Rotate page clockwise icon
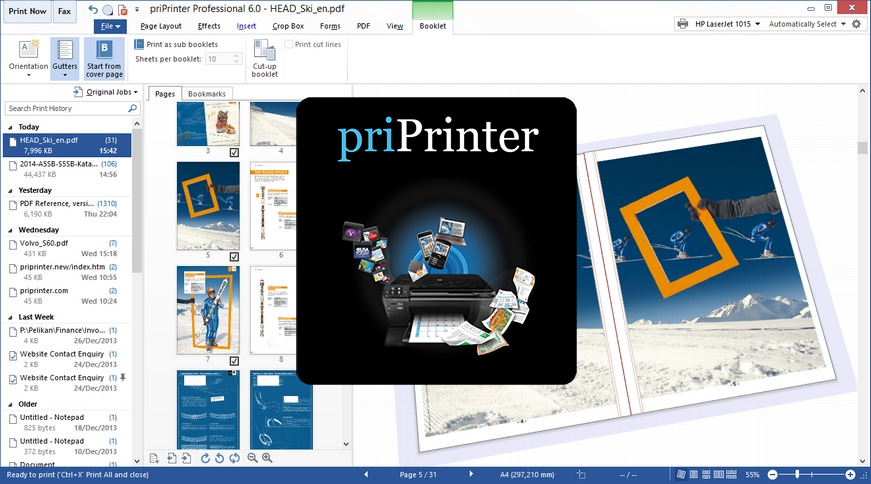Viewport: 871px width, 484px height. [206, 458]
